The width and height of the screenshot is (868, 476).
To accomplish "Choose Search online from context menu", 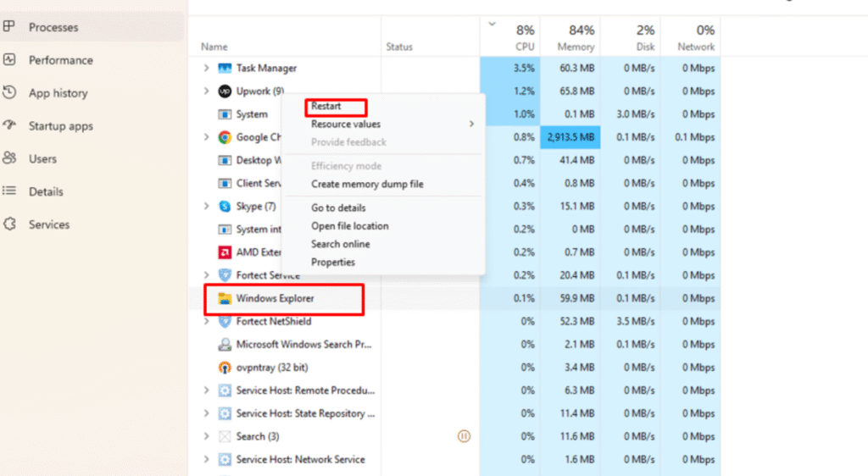I will [341, 244].
